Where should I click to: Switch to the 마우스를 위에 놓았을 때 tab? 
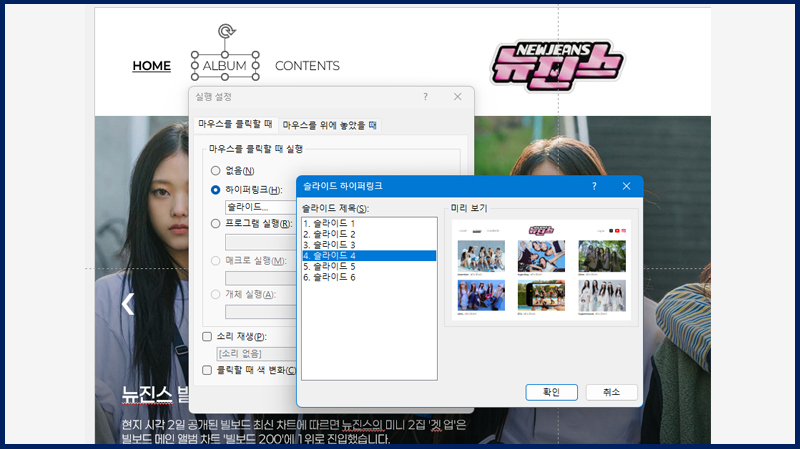330,125
